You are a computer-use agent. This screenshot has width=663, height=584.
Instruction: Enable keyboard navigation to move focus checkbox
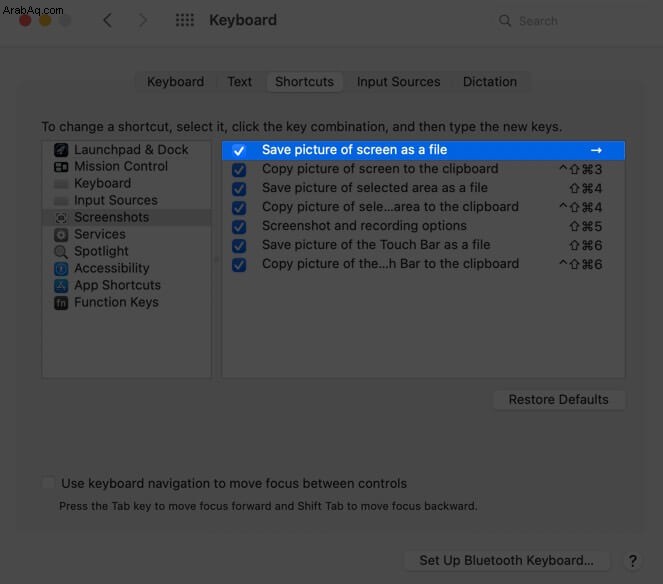click(48, 483)
